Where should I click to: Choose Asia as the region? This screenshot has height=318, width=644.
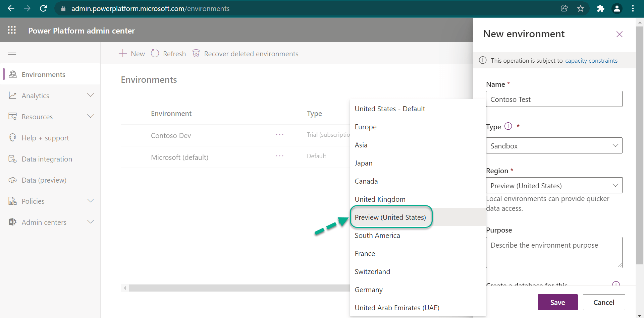[x=418, y=145]
